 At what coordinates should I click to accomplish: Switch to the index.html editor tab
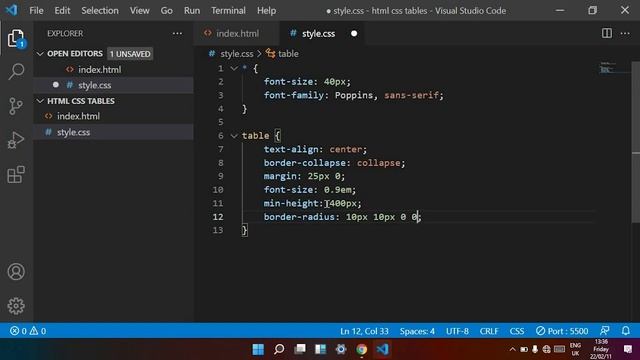pyautogui.click(x=237, y=33)
